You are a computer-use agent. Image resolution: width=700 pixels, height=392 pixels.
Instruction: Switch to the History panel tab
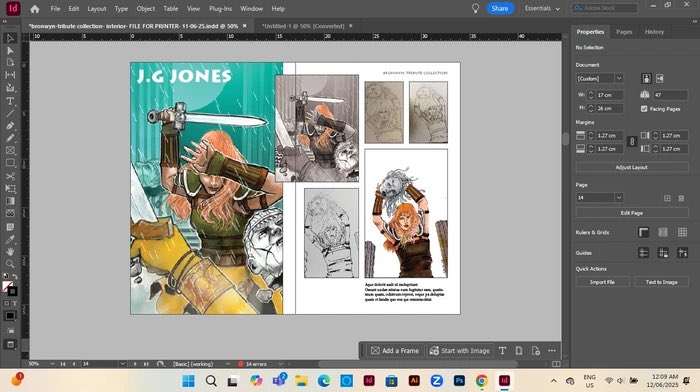pyautogui.click(x=654, y=32)
